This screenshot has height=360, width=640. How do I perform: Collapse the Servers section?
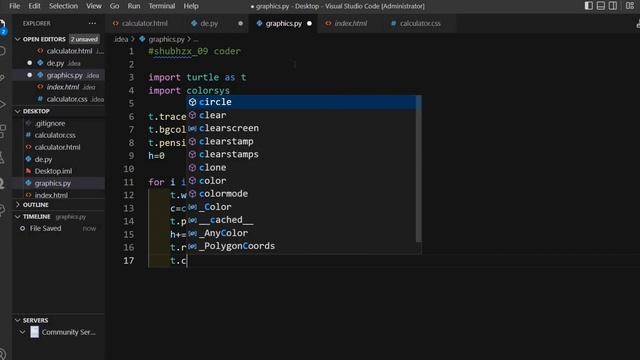click(18, 320)
